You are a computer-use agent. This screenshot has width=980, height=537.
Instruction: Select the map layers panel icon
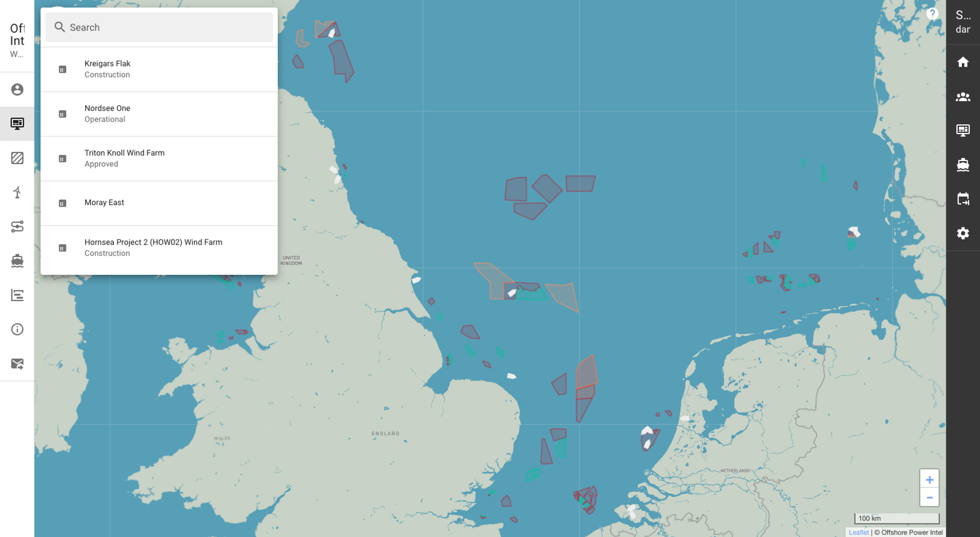17,158
